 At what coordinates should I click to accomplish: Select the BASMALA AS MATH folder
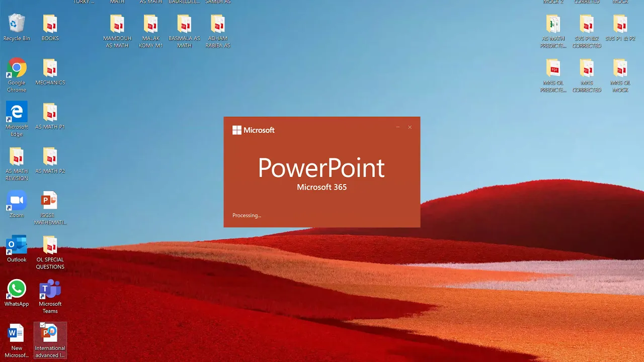point(184,32)
